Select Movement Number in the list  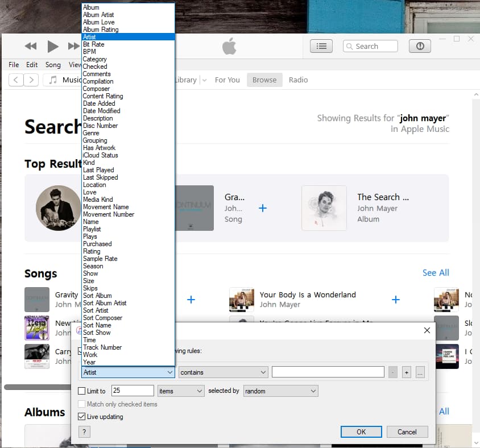(129, 214)
